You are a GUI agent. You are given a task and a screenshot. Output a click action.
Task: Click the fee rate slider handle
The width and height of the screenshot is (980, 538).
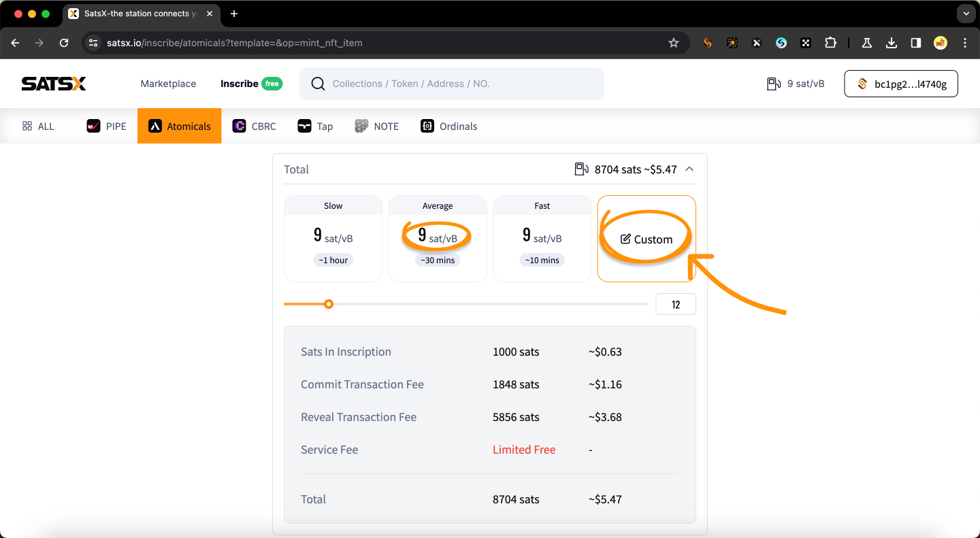(329, 304)
